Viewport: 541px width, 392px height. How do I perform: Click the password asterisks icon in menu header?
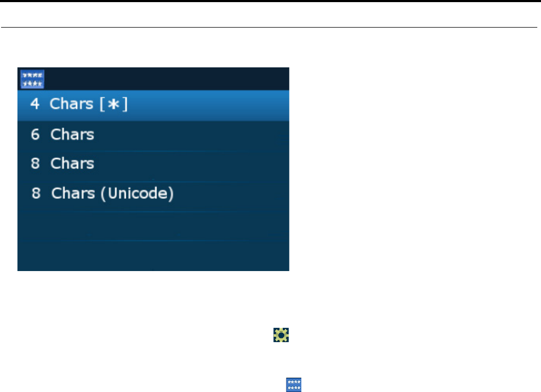[x=32, y=79]
